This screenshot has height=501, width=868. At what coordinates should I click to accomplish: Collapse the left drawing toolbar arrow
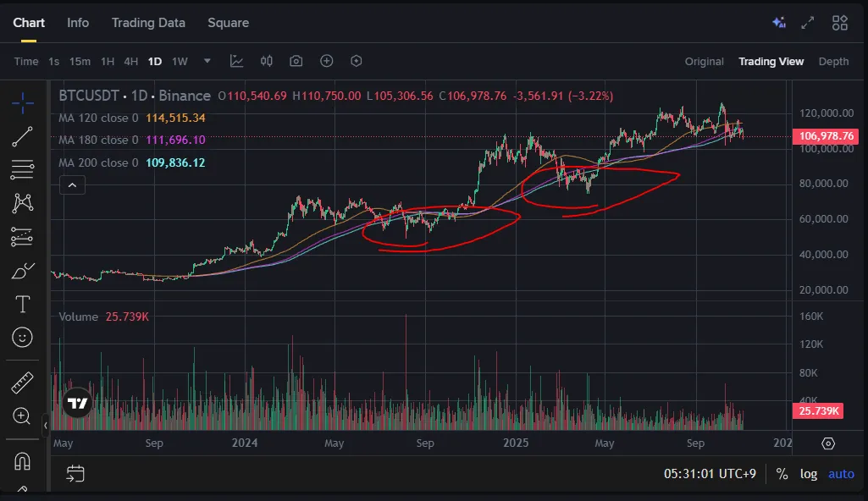click(x=45, y=425)
